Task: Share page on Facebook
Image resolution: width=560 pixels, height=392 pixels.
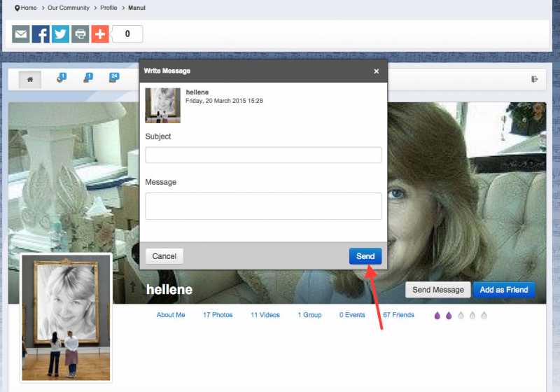Action: [41, 34]
